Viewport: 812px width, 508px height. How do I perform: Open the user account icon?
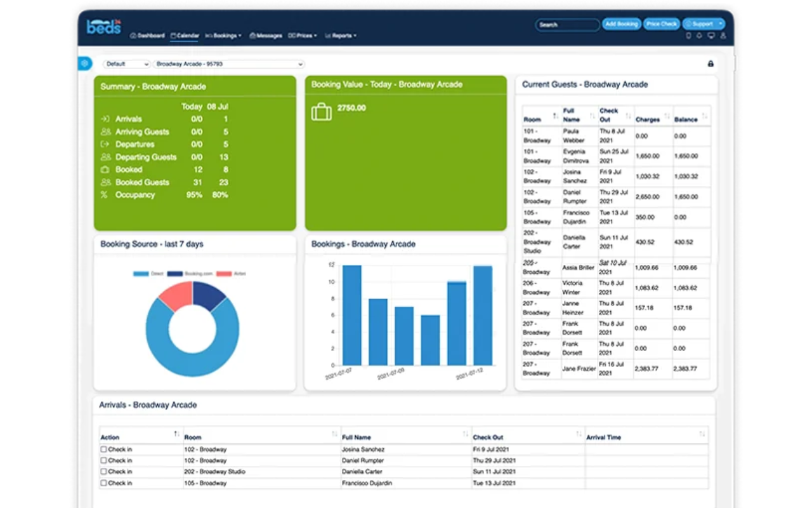[723, 36]
